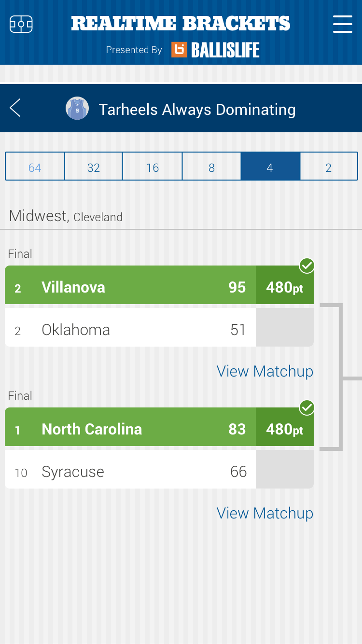This screenshot has height=644, width=362.
Task: Open the hamburger menu
Action: [342, 24]
